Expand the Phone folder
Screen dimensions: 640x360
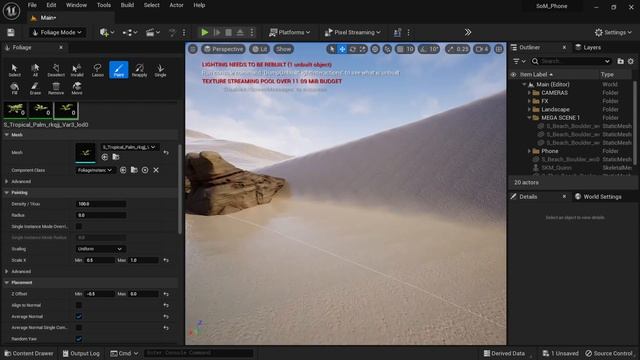click(x=529, y=151)
